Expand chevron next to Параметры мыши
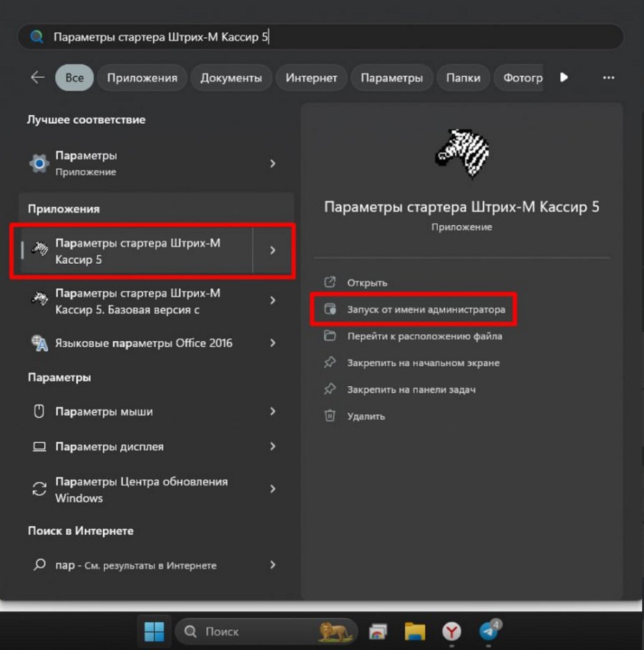This screenshot has width=644, height=650. (x=273, y=411)
